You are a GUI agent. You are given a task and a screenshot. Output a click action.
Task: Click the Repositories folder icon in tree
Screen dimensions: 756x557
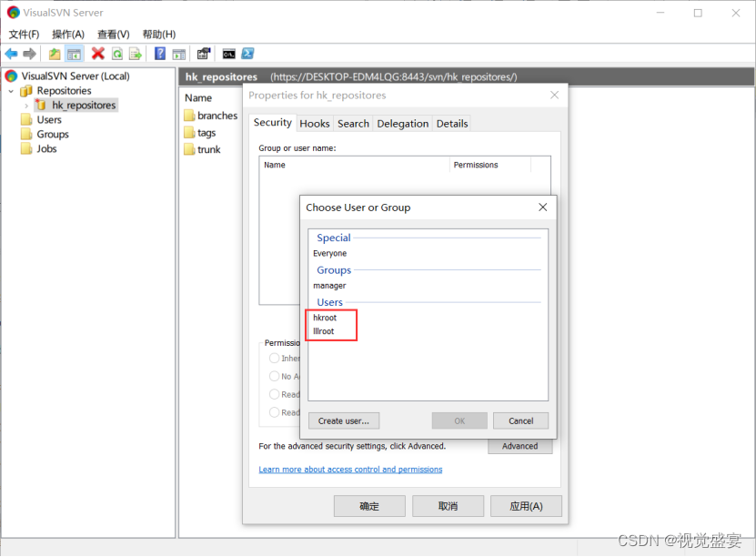pyautogui.click(x=26, y=91)
